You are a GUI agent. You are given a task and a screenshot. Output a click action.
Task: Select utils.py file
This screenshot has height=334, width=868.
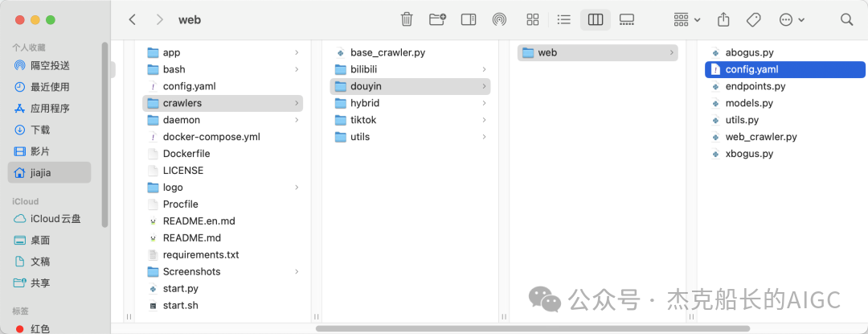pyautogui.click(x=785, y=120)
